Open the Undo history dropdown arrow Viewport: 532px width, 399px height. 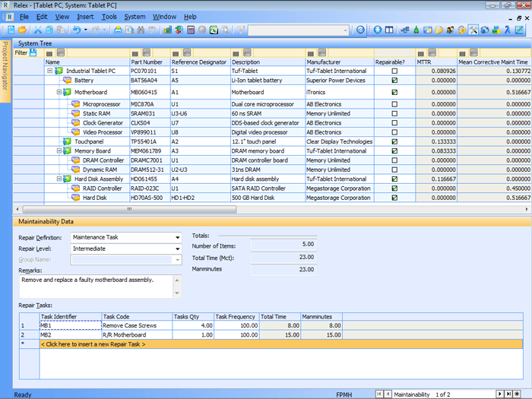point(85,30)
